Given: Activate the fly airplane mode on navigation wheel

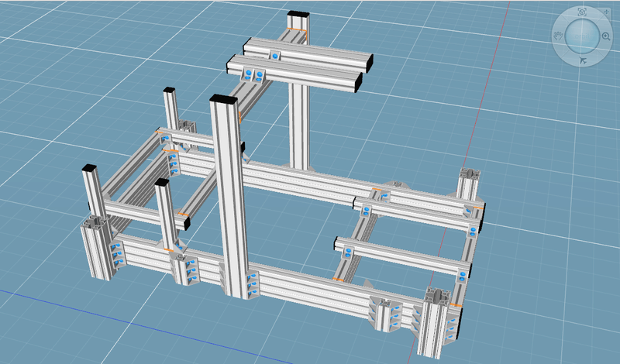Looking at the screenshot, I should click(583, 60).
